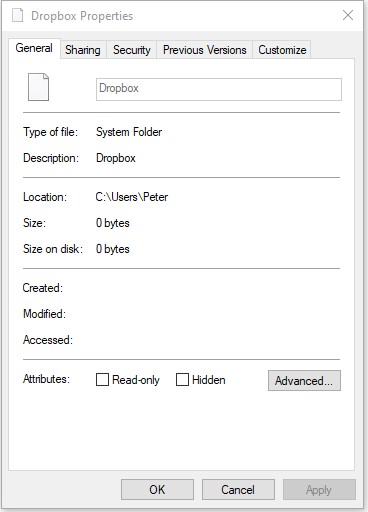The height and width of the screenshot is (512, 368).
Task: Click the '0 bytes' value next to Size
Action: tap(113, 223)
